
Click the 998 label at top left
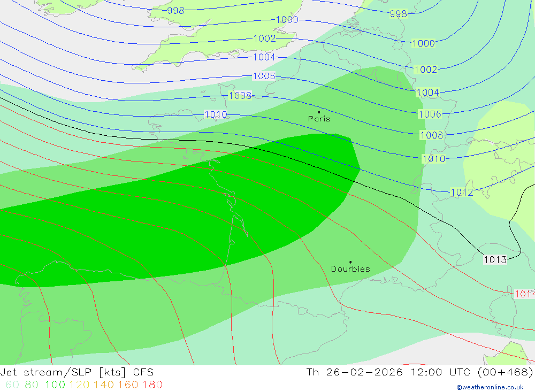pos(175,11)
